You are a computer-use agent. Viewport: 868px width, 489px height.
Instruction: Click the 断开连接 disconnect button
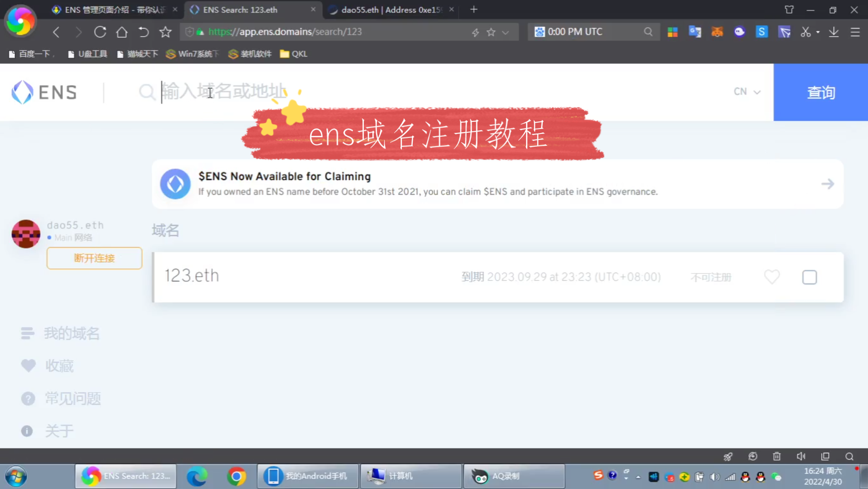94,258
